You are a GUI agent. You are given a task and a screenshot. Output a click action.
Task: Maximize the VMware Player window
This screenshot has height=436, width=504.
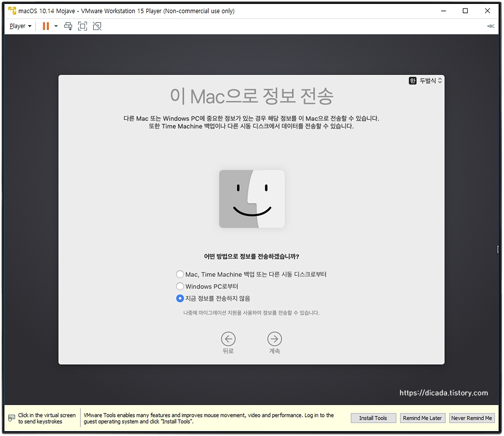[x=465, y=11]
